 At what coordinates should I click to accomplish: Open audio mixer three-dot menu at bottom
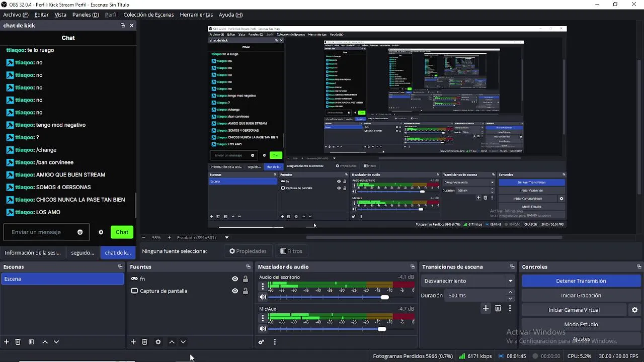click(275, 342)
